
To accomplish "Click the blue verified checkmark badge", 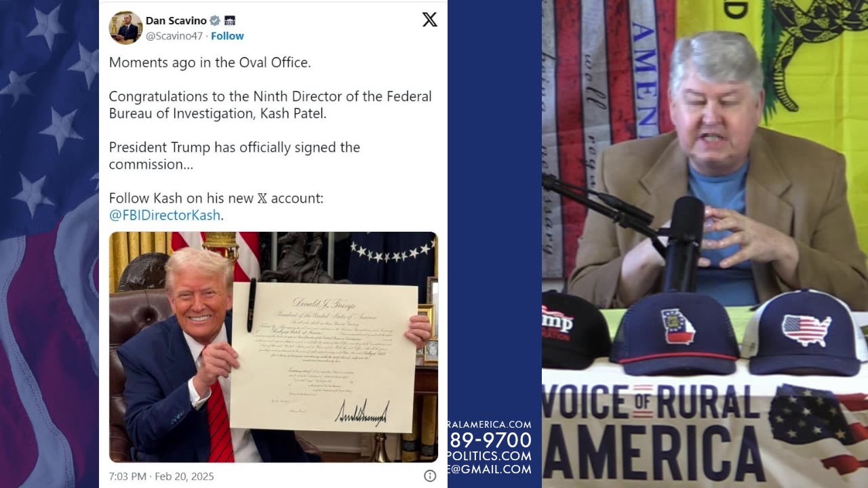I will (215, 21).
